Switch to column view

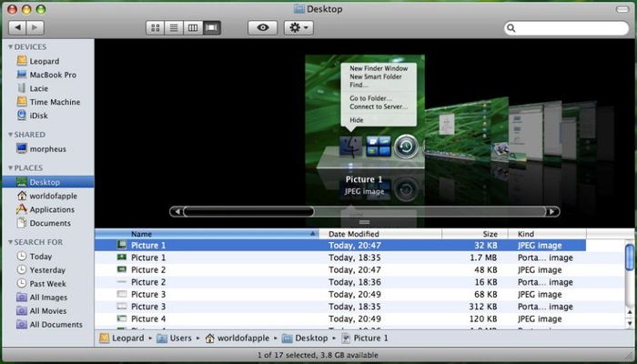[193, 27]
